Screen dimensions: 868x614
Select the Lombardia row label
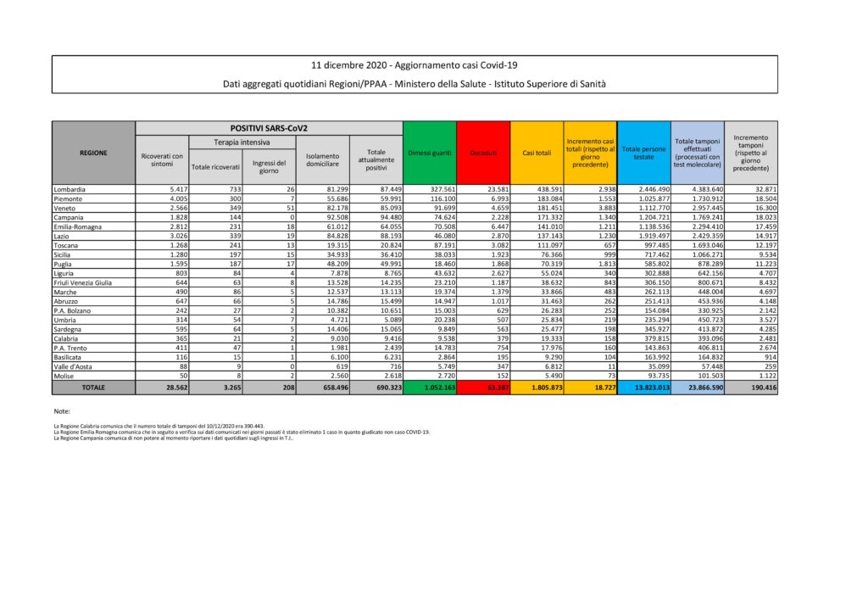point(71,187)
